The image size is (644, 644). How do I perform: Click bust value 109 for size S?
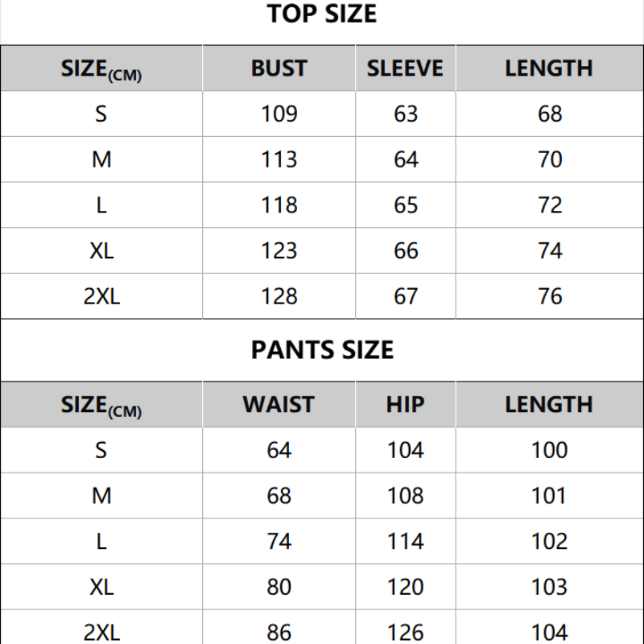click(279, 114)
